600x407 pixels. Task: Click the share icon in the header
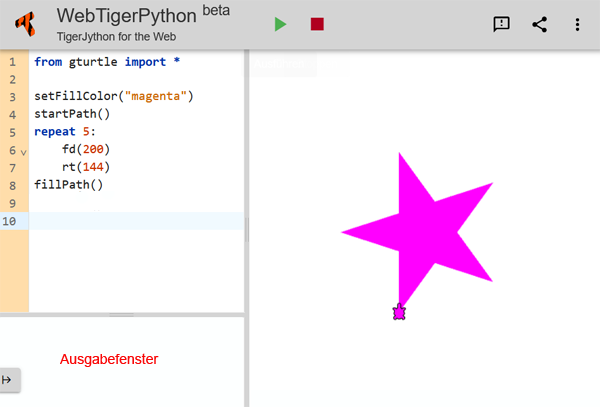pos(540,24)
